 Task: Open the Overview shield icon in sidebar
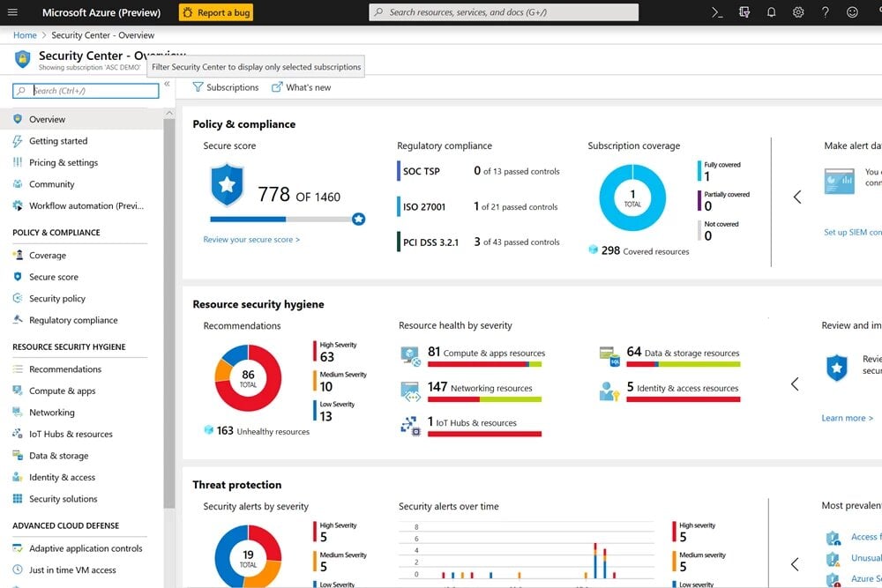pyautogui.click(x=18, y=119)
